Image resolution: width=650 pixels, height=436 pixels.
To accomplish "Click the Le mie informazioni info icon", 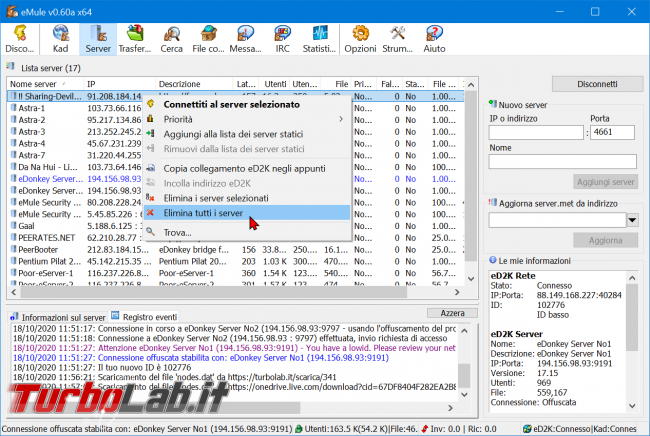I will [492, 260].
